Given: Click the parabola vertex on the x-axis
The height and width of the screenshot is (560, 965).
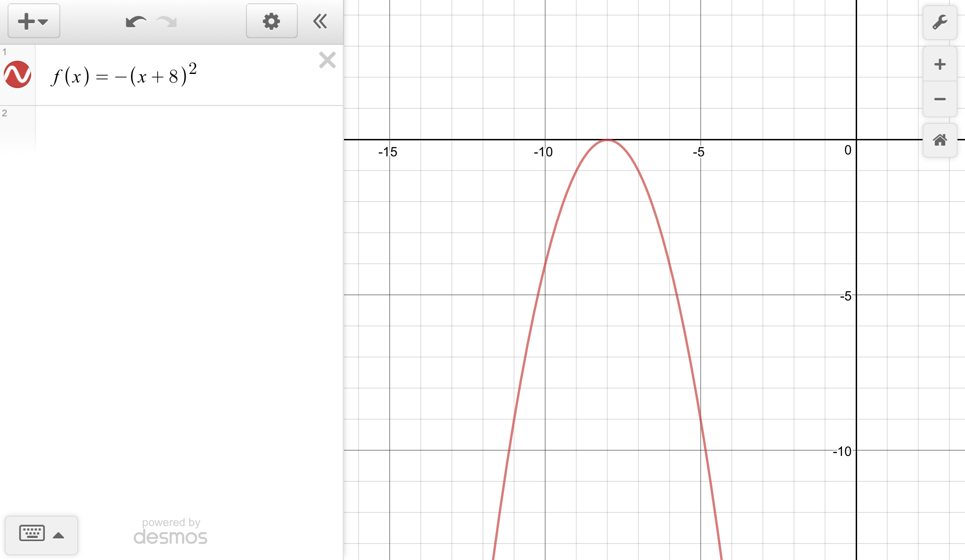Looking at the screenshot, I should click(x=607, y=140).
